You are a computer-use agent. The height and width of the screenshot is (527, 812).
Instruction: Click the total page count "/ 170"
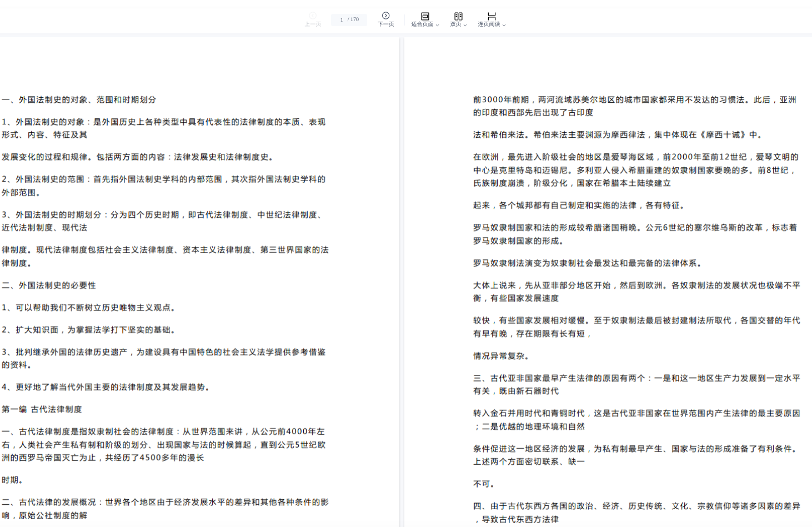(354, 20)
